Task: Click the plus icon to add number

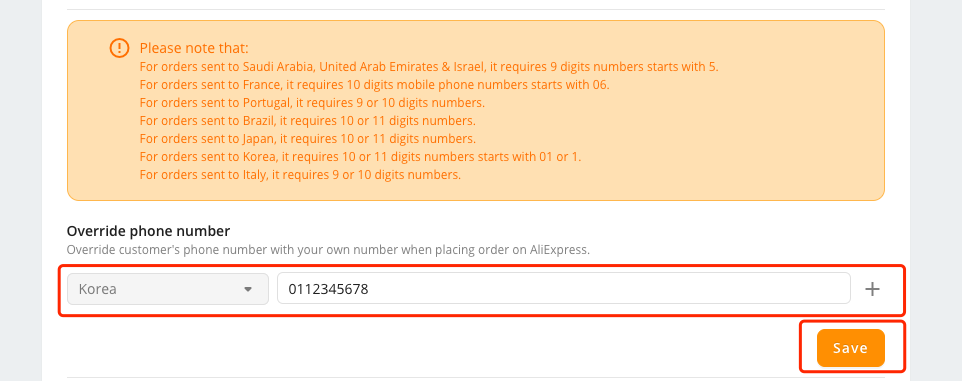Action: pos(872,289)
